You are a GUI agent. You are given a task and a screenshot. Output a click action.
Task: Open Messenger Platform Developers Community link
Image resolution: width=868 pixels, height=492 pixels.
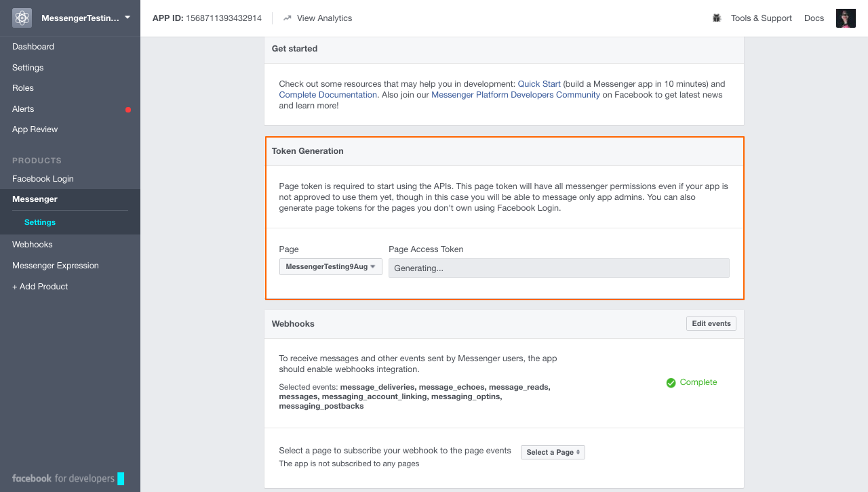point(515,95)
